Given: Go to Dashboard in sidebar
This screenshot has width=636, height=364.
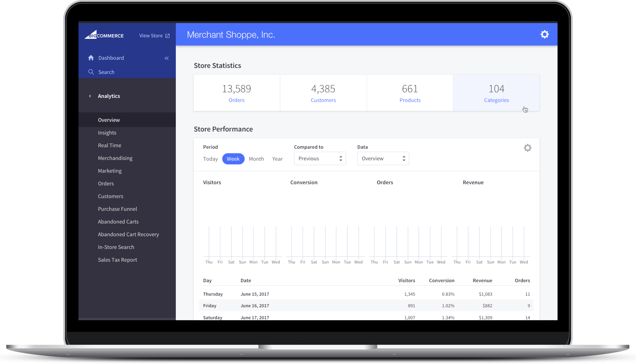Looking at the screenshot, I should (x=111, y=58).
